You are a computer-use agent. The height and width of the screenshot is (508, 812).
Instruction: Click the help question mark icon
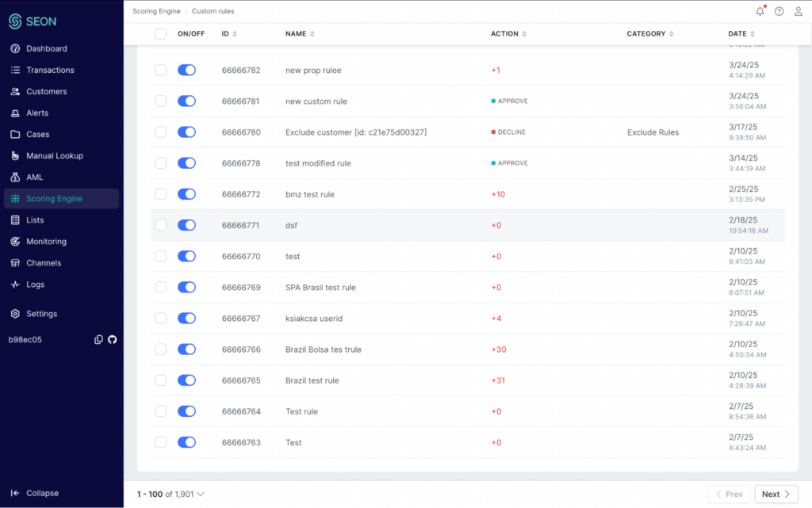(x=779, y=11)
